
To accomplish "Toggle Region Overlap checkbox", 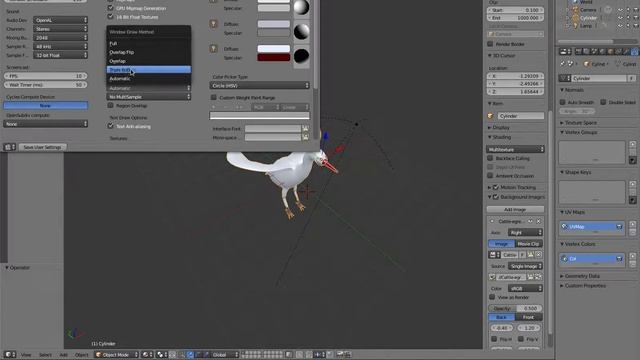I will point(110,105).
